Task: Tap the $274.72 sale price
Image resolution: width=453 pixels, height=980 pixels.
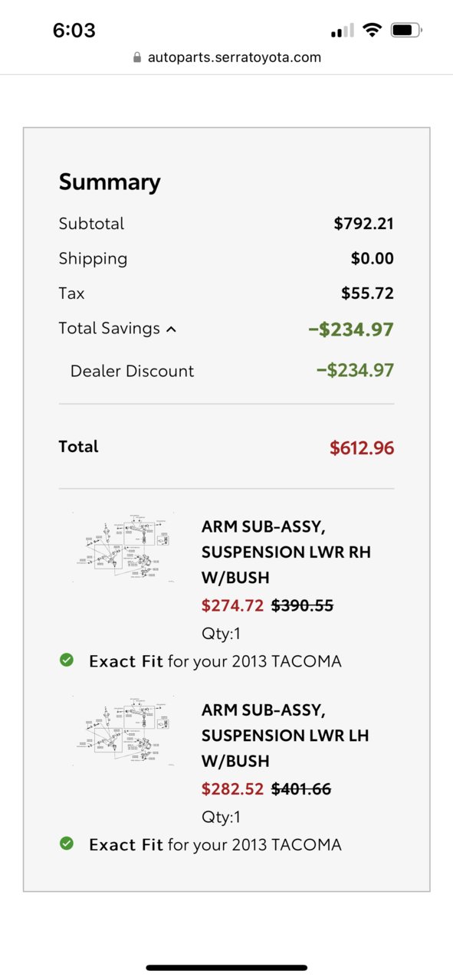Action: [x=232, y=606]
